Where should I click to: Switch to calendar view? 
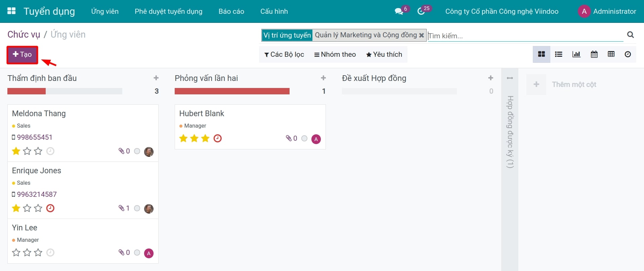(x=594, y=54)
